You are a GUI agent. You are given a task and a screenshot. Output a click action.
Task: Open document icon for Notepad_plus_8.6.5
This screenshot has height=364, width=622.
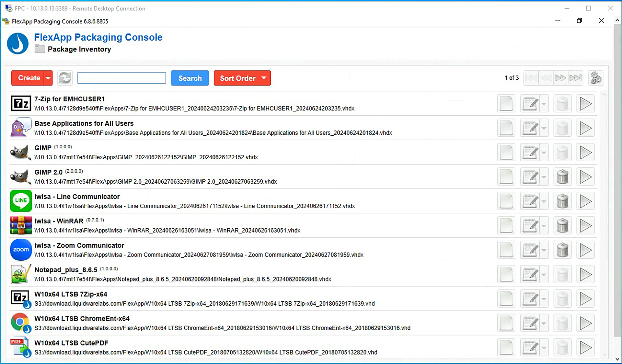tap(506, 275)
